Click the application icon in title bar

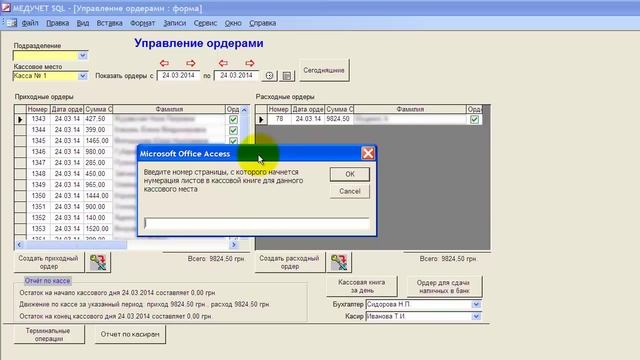coord(6,8)
